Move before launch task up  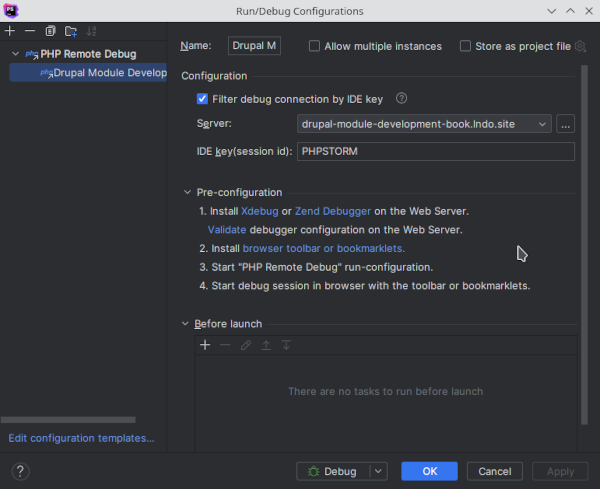point(266,345)
